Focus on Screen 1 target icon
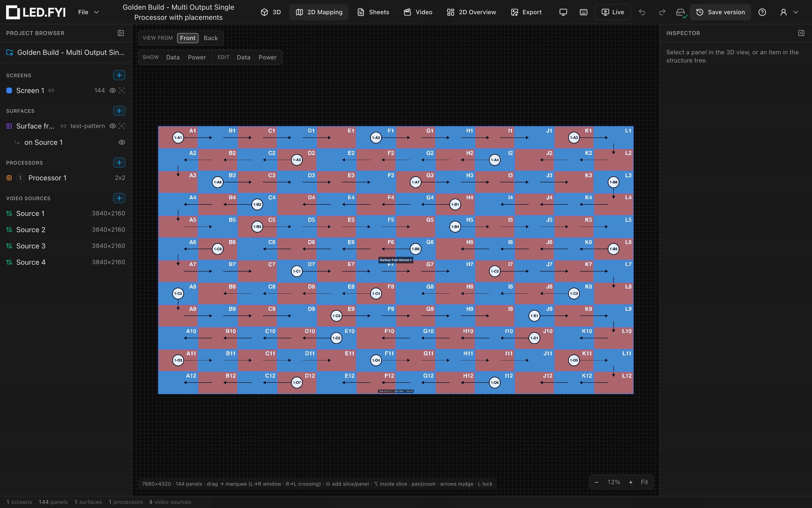 (122, 90)
